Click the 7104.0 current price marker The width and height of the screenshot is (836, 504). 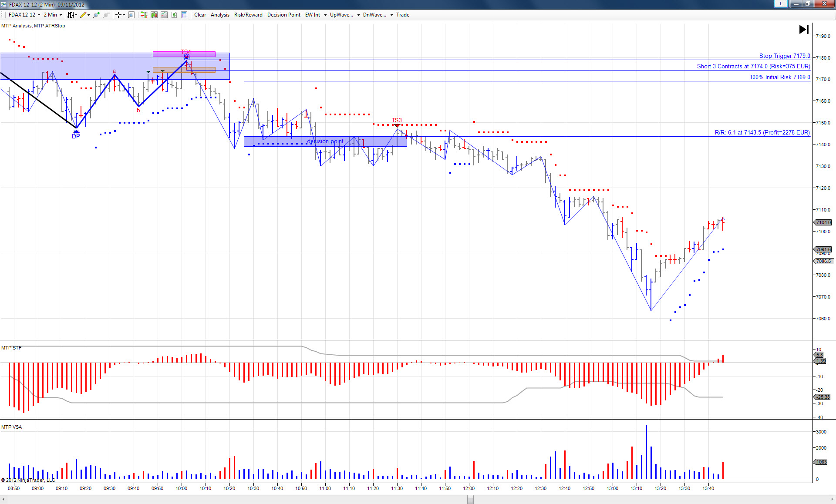click(823, 222)
